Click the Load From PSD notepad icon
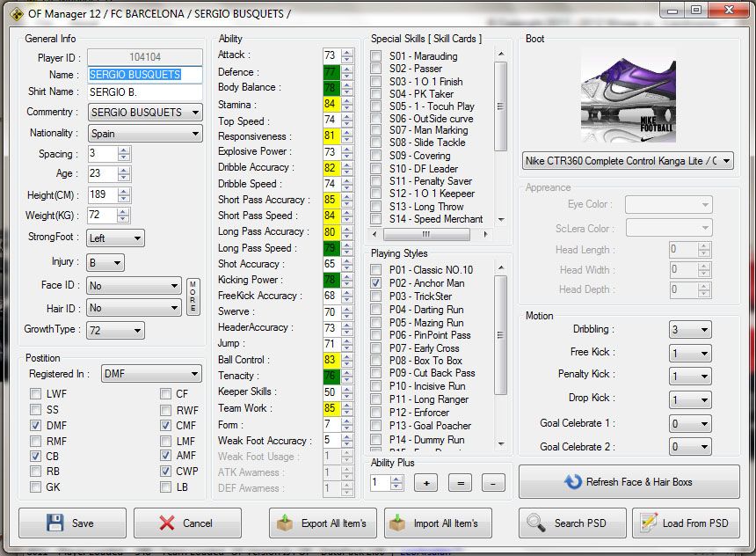 (649, 523)
